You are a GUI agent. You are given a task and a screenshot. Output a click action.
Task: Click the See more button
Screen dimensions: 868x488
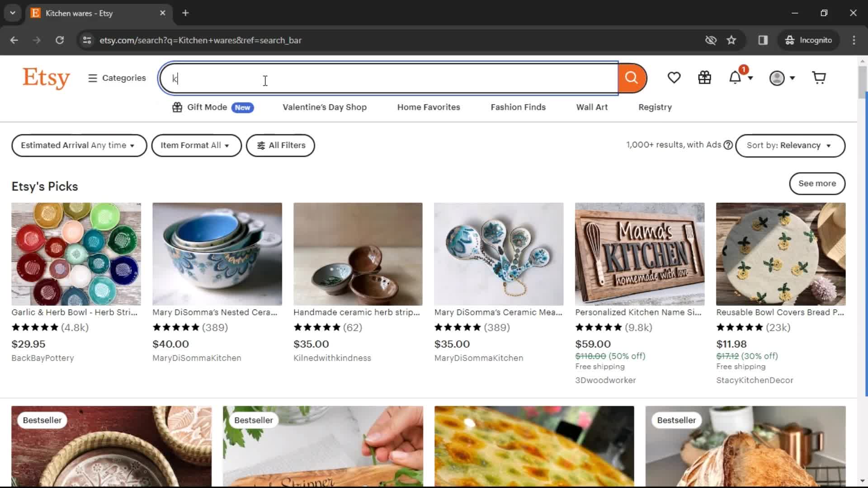(x=817, y=183)
